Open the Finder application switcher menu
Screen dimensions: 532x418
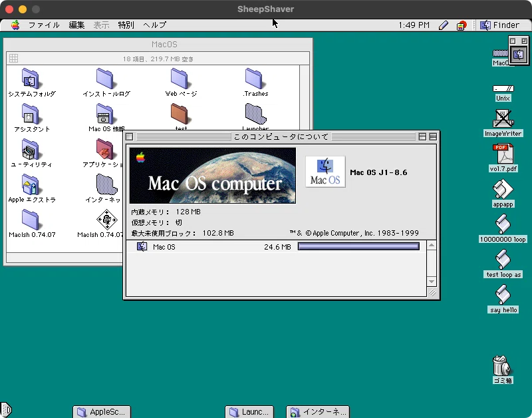click(x=499, y=25)
